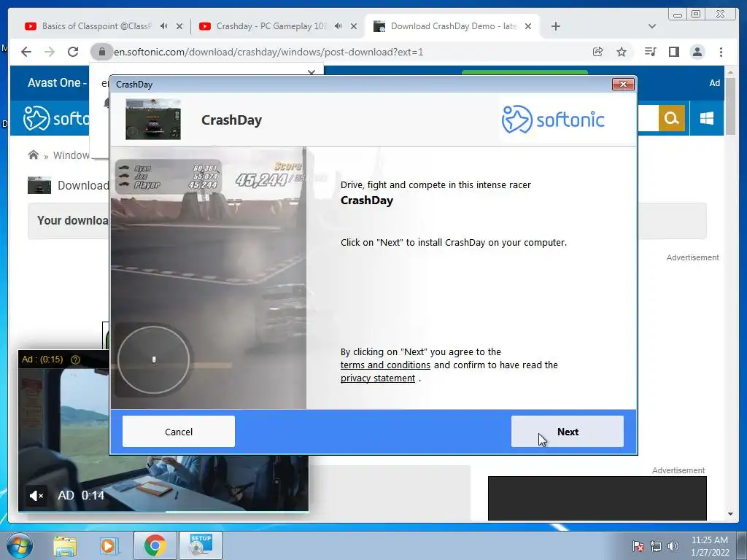This screenshot has width=747, height=560.
Task: Close the Download CrashDay Demo tab
Action: coord(528,27)
